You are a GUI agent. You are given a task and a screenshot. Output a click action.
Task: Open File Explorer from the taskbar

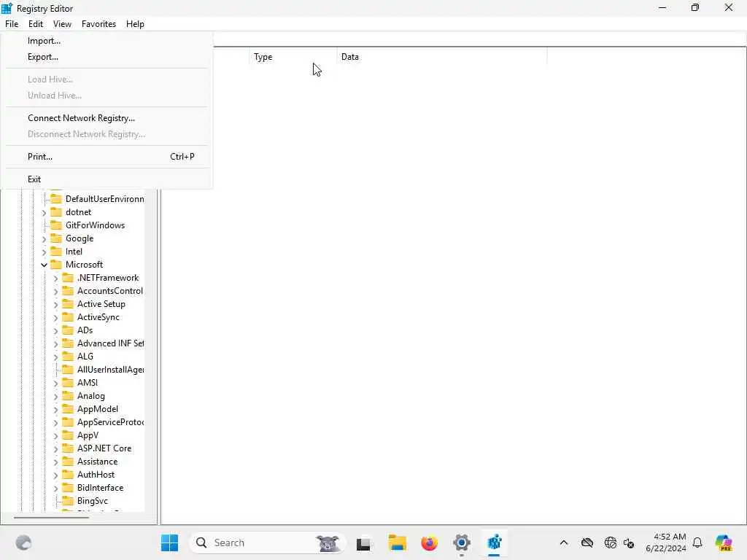point(397,542)
